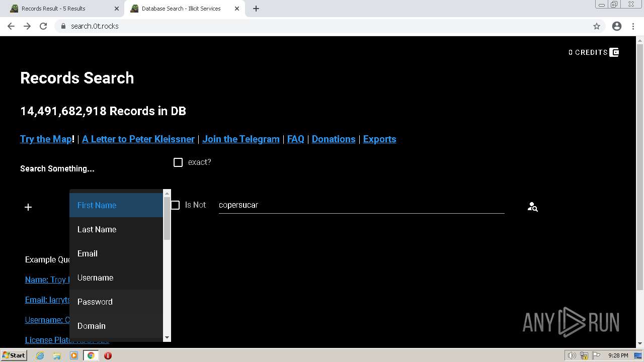Launch media player from taskbar
Image resolution: width=644 pixels, height=362 pixels.
click(74, 355)
